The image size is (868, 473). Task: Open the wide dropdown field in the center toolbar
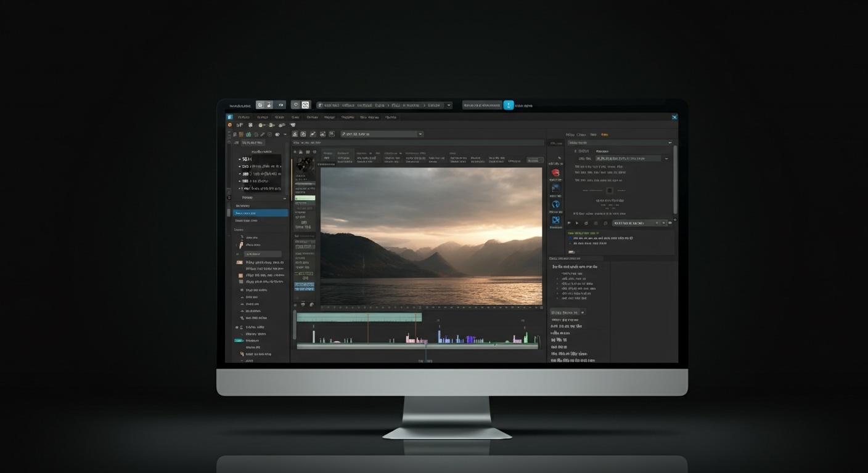tap(382, 134)
